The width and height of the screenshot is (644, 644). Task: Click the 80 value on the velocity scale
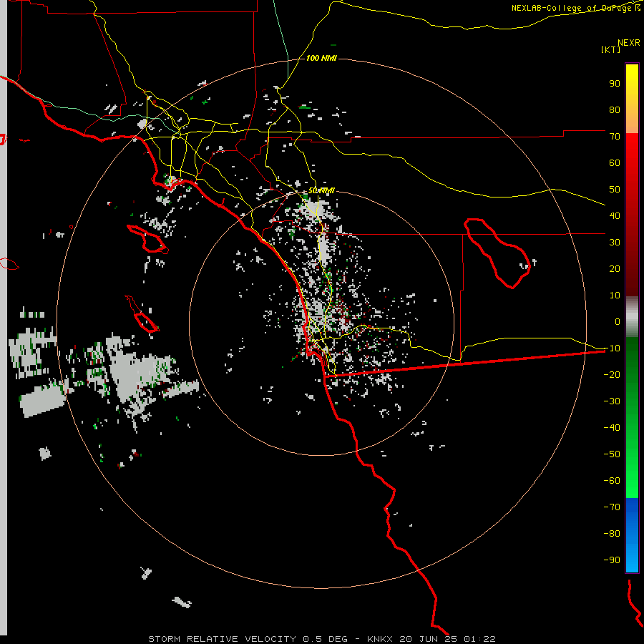tap(615, 109)
